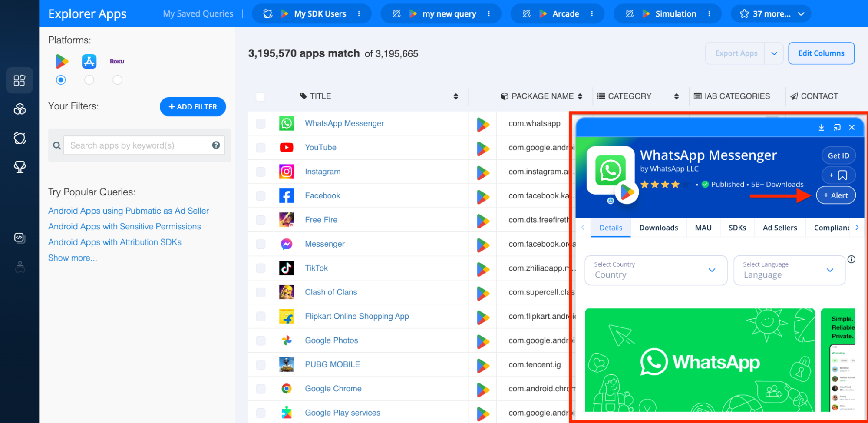Click the Export Apps button
The image size is (868, 423).
click(736, 53)
